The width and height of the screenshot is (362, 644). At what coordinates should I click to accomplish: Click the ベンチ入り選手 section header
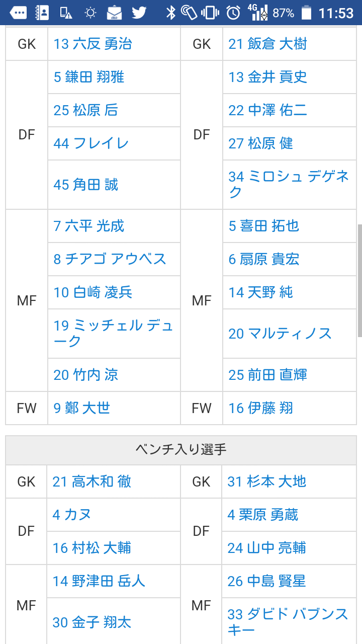(181, 450)
